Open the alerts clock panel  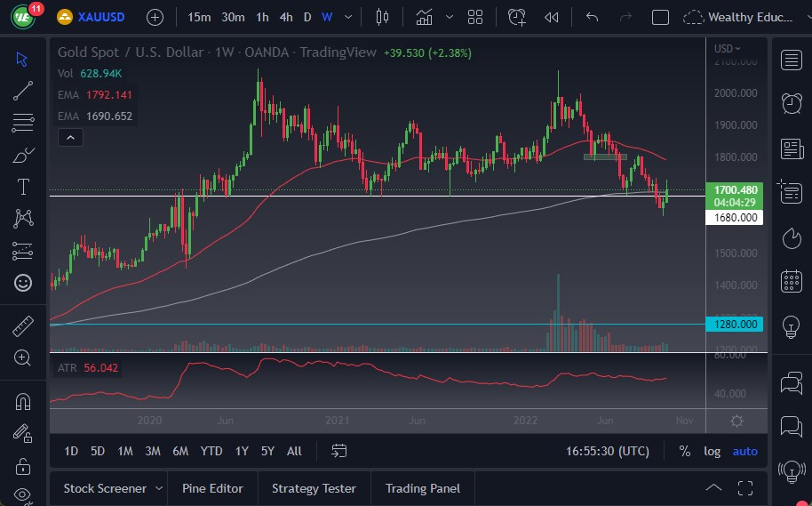click(791, 103)
